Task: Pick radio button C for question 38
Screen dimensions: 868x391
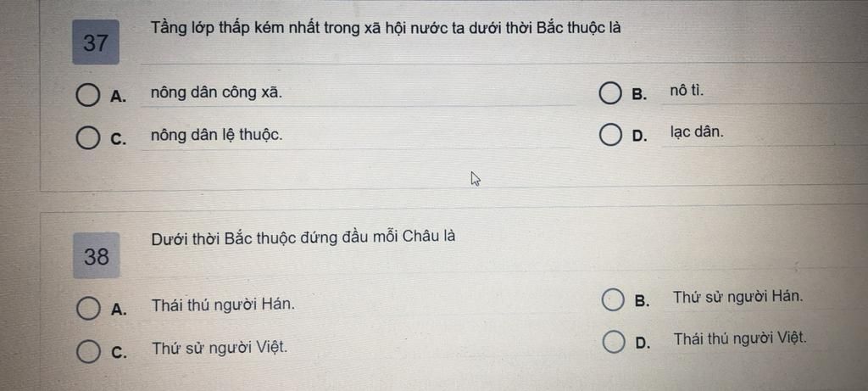Action: [88, 351]
